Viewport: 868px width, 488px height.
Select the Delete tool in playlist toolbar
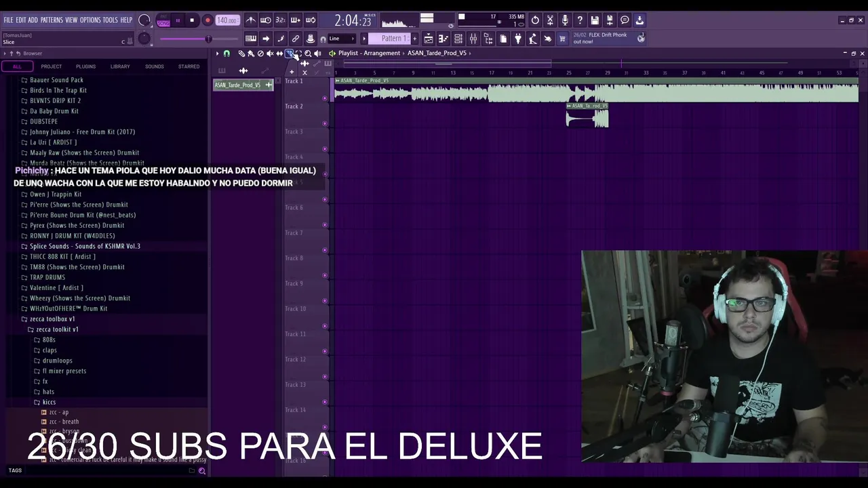[260, 54]
